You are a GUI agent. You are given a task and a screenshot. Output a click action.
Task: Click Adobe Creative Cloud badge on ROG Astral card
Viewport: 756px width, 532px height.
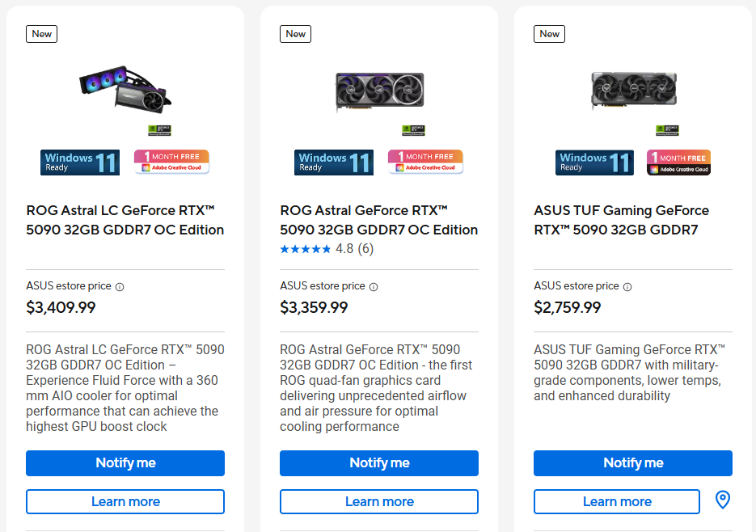tap(425, 163)
